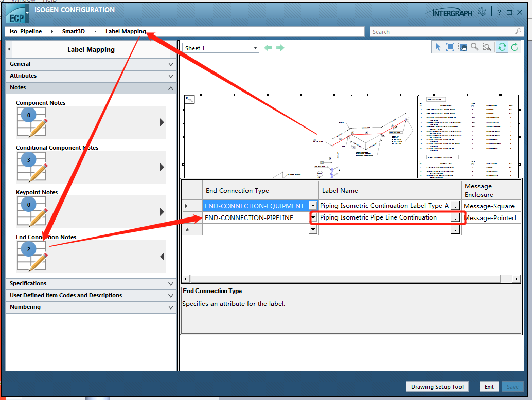Click breadcrumb arrow after Smart3D
The image size is (532, 400).
click(x=95, y=31)
